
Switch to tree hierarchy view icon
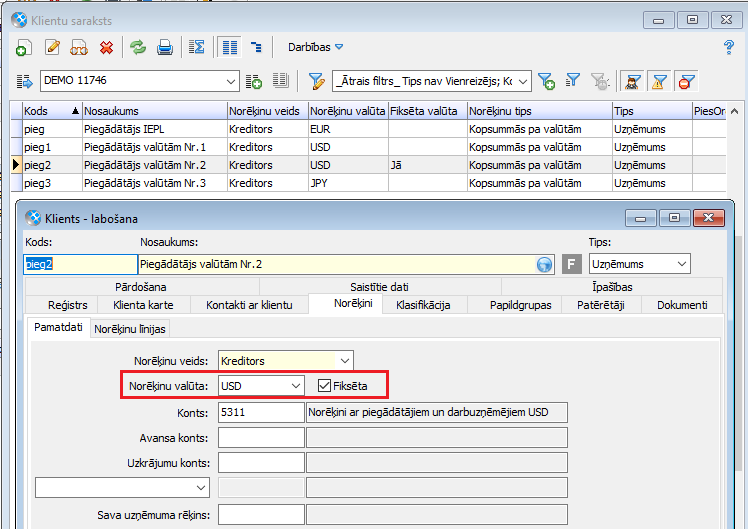tap(257, 47)
